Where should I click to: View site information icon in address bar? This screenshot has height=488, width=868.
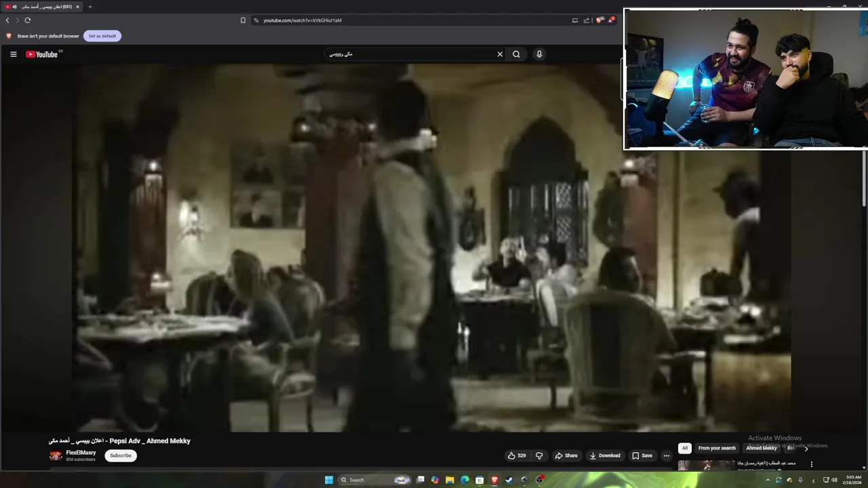coord(256,20)
